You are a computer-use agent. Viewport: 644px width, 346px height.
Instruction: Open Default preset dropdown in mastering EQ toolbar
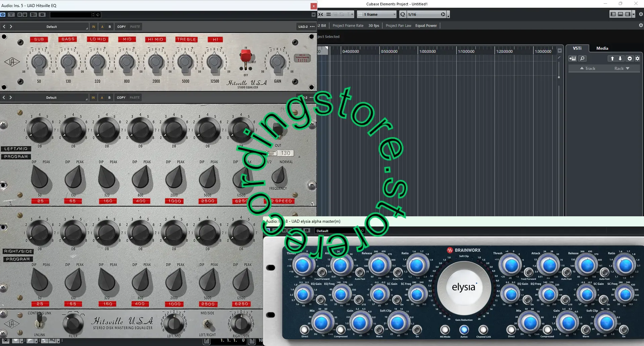52,97
